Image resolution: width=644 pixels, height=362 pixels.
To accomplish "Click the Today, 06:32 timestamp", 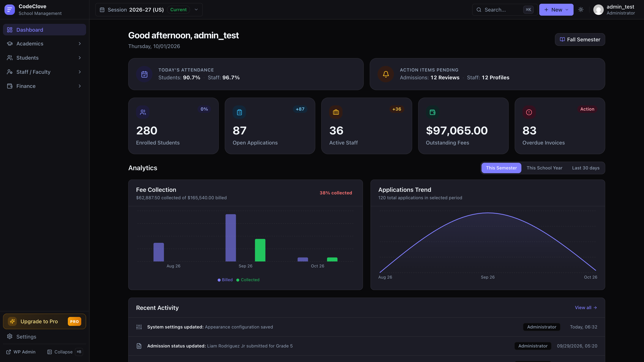I will [583, 327].
